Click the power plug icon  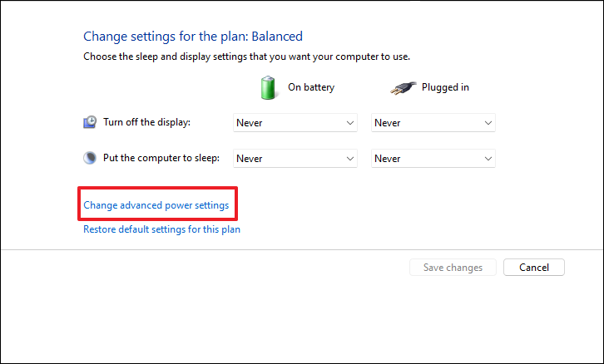tap(403, 88)
